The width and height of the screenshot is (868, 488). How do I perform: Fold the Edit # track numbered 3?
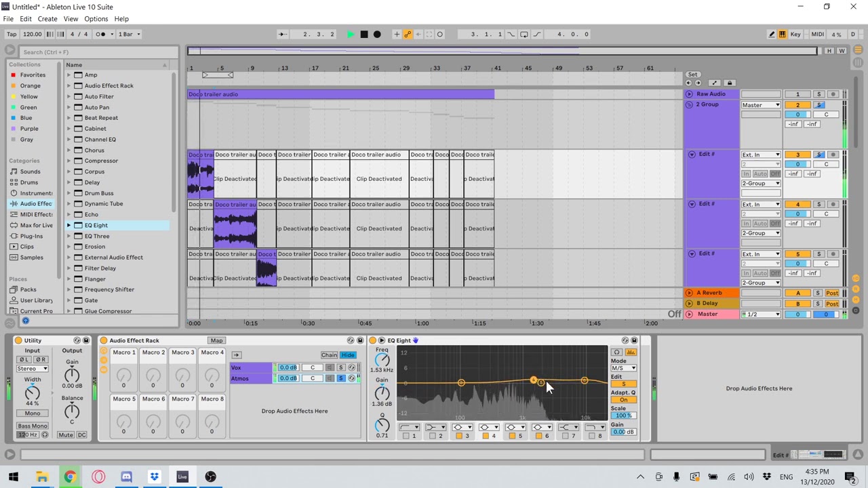[x=692, y=155]
